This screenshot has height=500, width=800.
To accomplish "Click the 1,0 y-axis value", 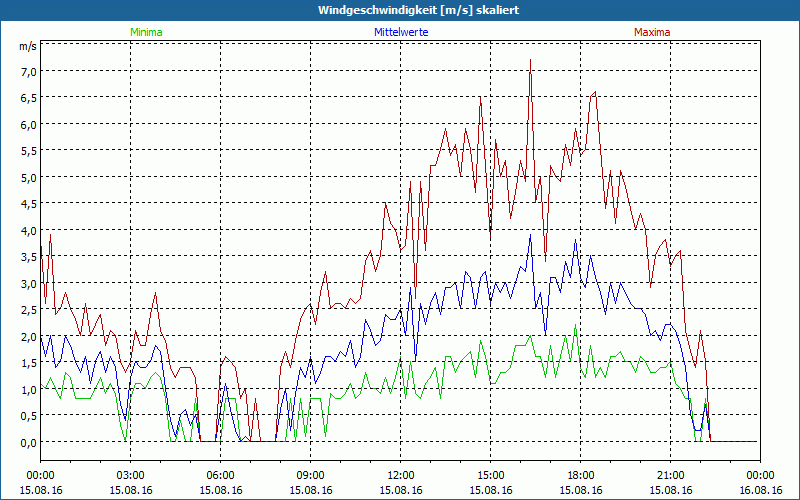I will (x=29, y=390).
